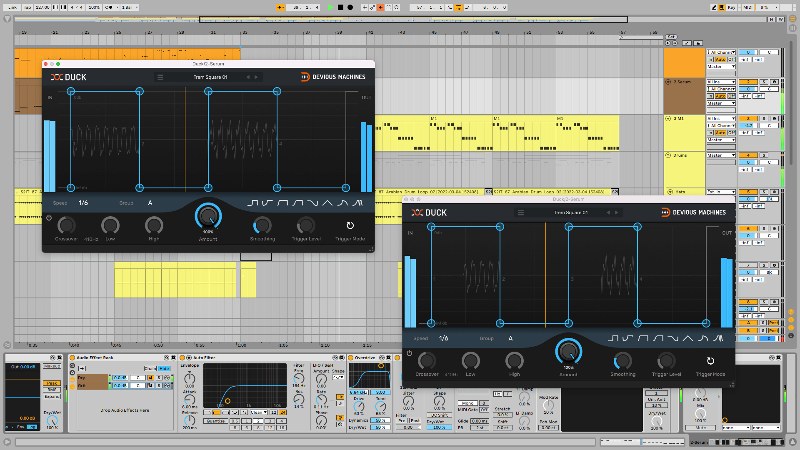Click next preset arrow in upper Duck window
800x450 pixels.
[257, 77]
